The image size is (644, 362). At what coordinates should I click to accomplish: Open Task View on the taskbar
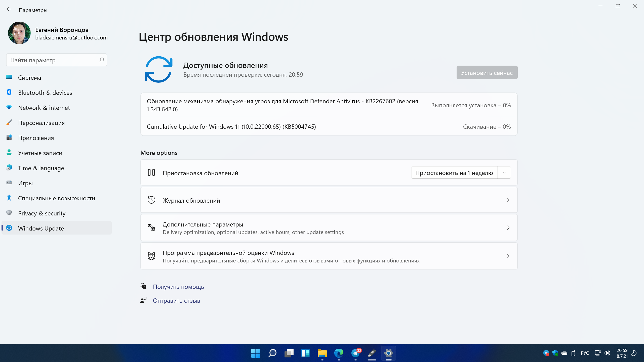pyautogui.click(x=289, y=353)
